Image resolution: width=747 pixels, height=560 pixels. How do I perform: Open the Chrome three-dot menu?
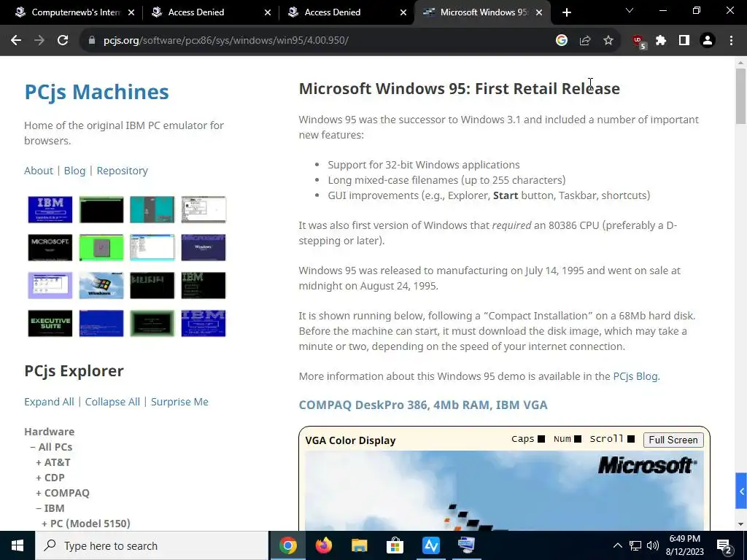(731, 41)
